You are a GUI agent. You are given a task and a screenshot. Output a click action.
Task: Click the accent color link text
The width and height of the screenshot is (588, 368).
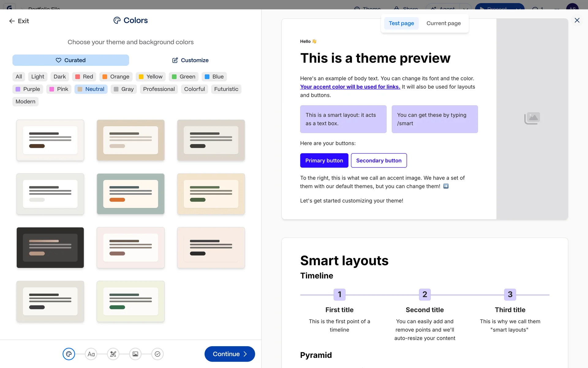pyautogui.click(x=350, y=87)
